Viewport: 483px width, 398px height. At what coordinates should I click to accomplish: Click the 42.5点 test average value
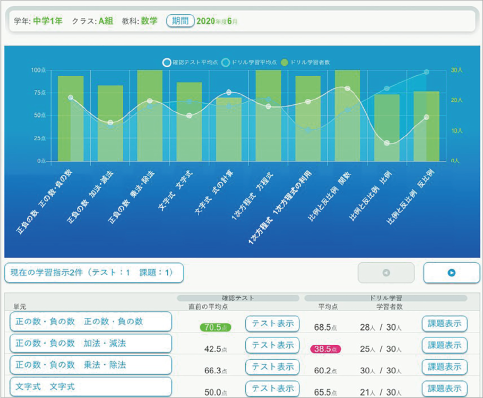coord(215,349)
